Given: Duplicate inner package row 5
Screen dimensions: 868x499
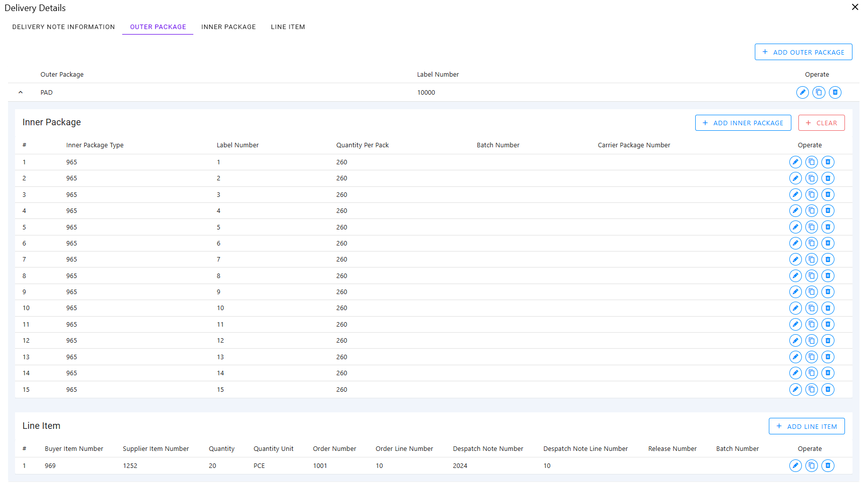Looking at the screenshot, I should coord(812,227).
